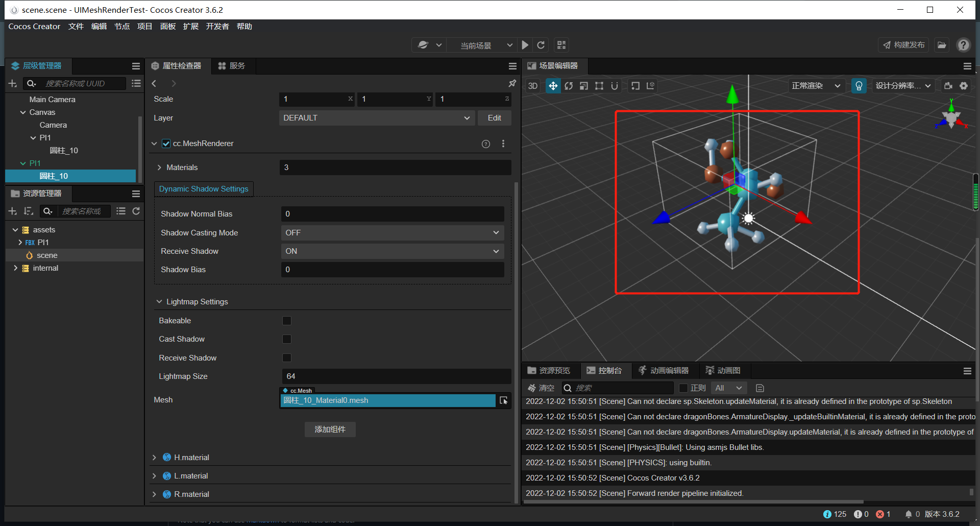Open the 节点 menu

click(122, 26)
